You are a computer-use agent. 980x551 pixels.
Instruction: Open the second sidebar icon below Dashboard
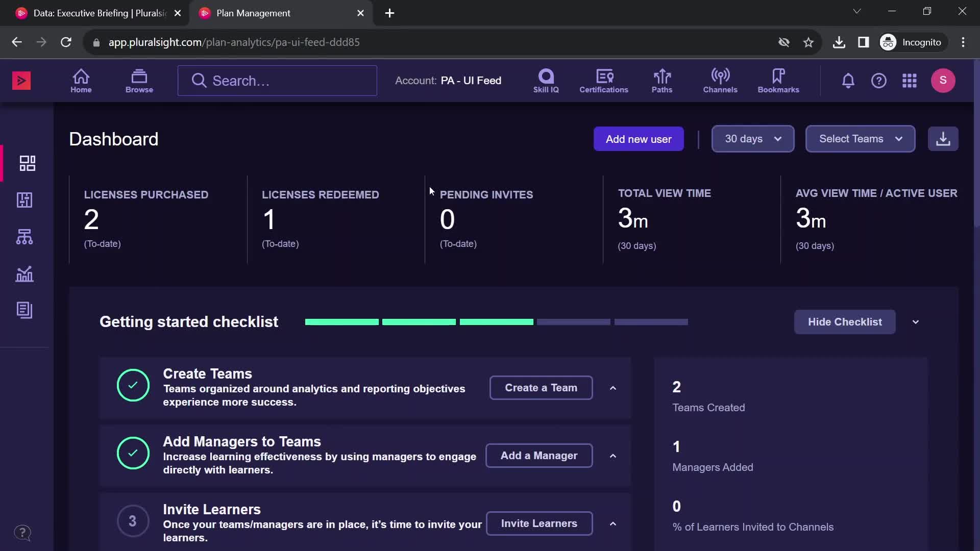click(x=24, y=200)
